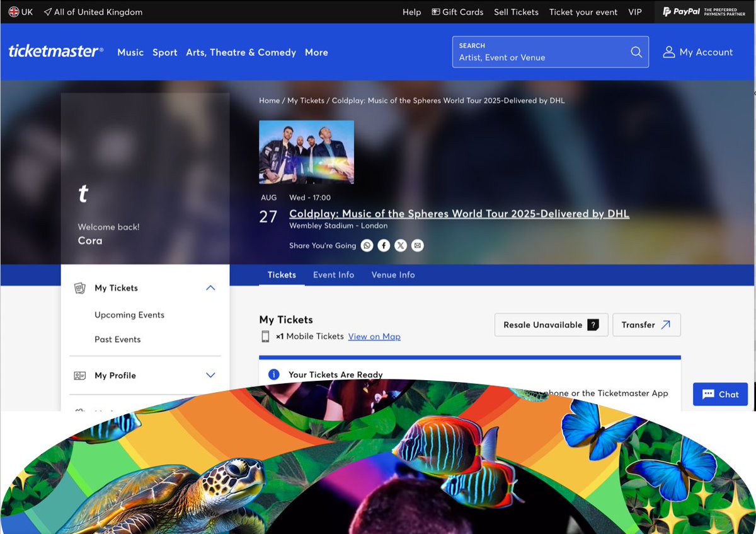Click the 'Wembley Stadium - London' text
The image size is (756, 534).
[338, 226]
